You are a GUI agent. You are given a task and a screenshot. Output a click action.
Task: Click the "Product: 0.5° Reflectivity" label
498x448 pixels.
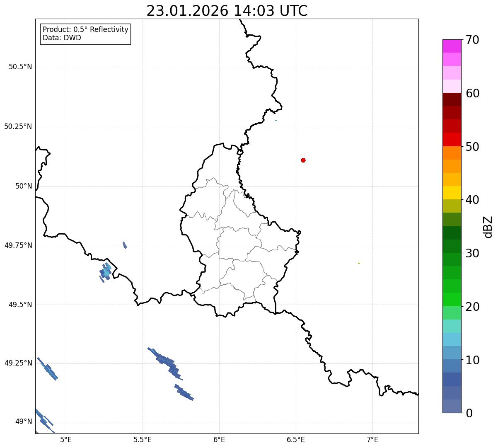(85, 29)
